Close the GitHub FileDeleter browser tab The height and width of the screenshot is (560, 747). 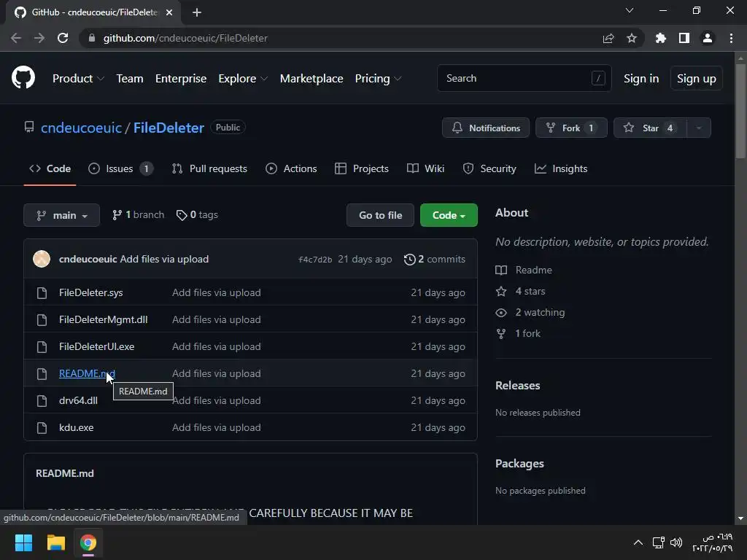point(169,12)
